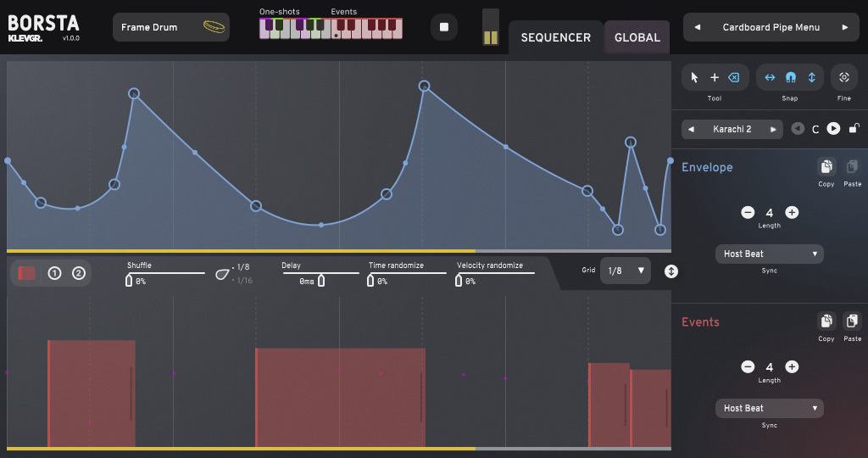
Task: Toggle horizontal snap arrows
Action: [x=770, y=77]
